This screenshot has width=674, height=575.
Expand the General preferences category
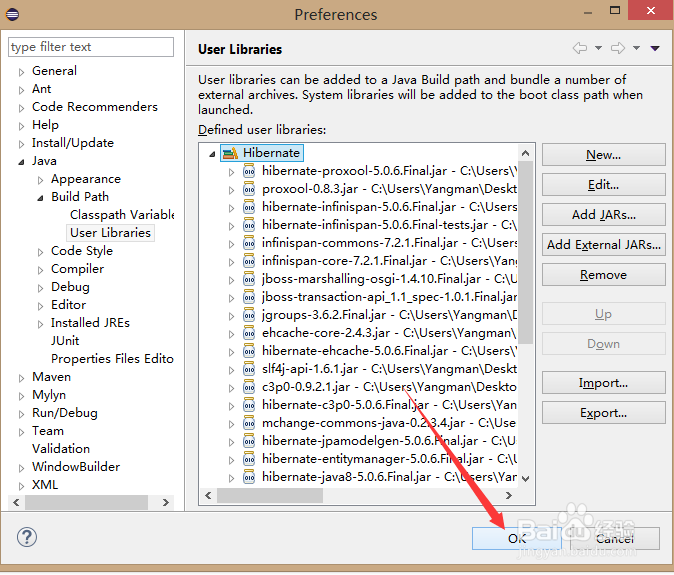click(x=21, y=72)
